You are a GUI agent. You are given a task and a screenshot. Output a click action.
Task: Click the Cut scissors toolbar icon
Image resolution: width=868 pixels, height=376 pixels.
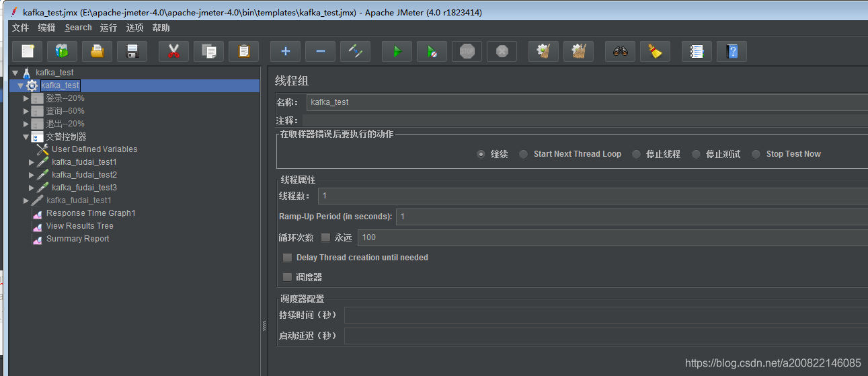click(x=174, y=51)
